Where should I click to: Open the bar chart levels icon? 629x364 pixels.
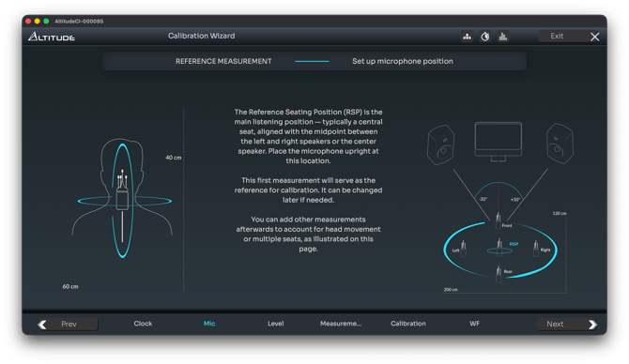[x=503, y=37]
